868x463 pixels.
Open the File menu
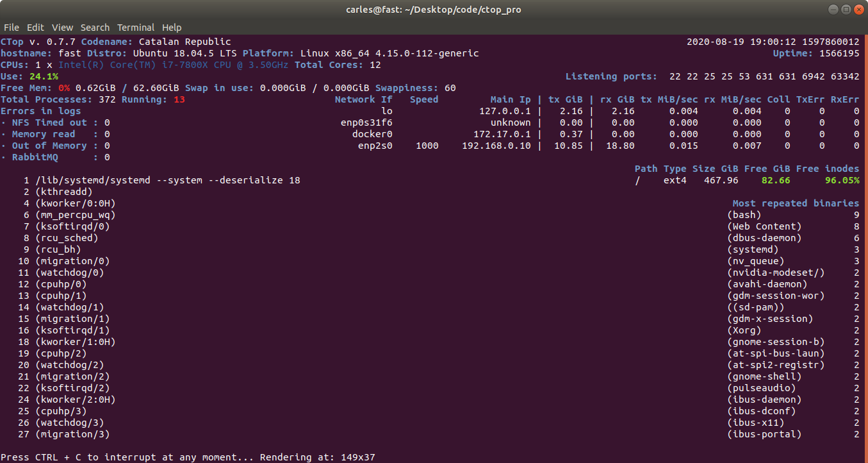point(11,28)
